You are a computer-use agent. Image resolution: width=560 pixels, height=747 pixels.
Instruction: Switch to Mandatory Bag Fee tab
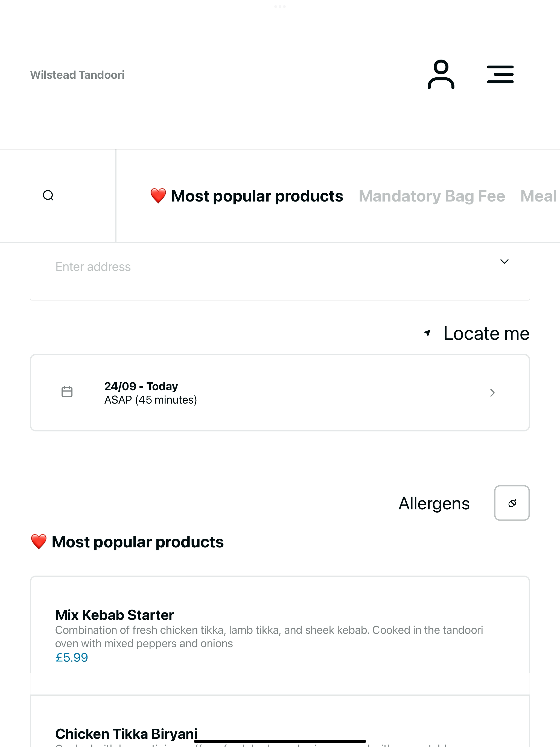coord(432,196)
